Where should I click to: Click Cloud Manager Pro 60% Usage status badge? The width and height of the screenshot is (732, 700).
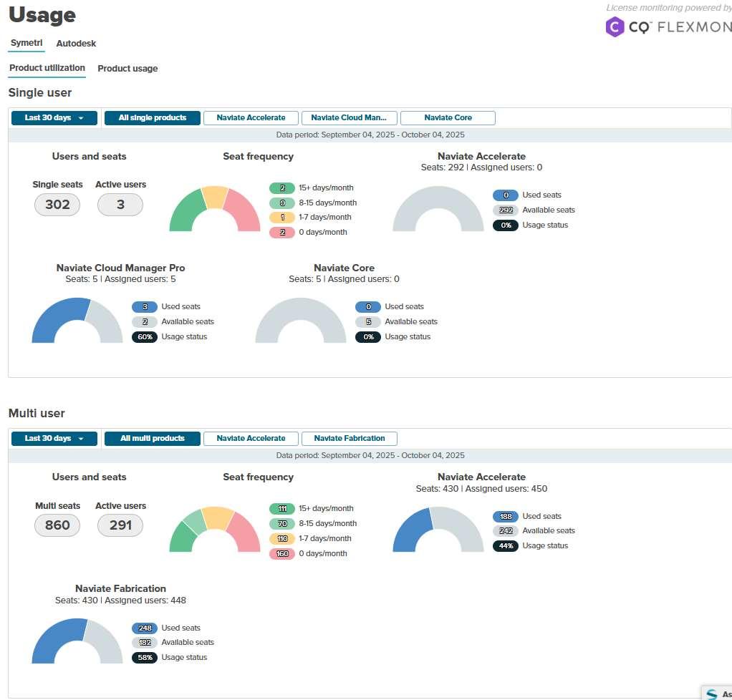point(145,337)
